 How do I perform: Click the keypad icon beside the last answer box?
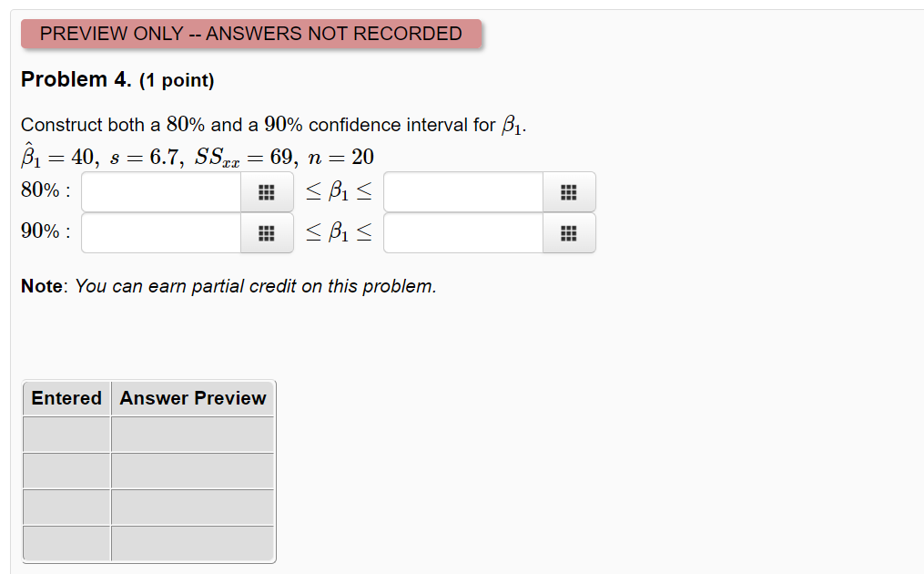pos(569,232)
